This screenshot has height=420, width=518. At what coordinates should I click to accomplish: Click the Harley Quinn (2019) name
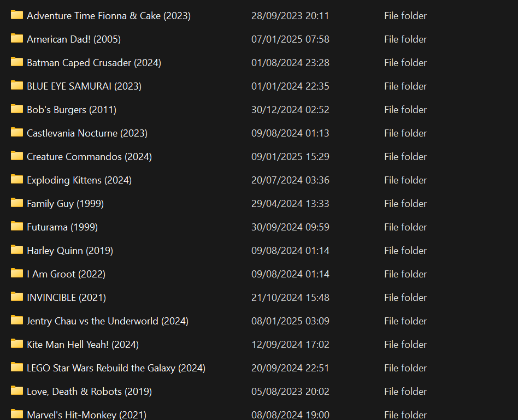(70, 251)
